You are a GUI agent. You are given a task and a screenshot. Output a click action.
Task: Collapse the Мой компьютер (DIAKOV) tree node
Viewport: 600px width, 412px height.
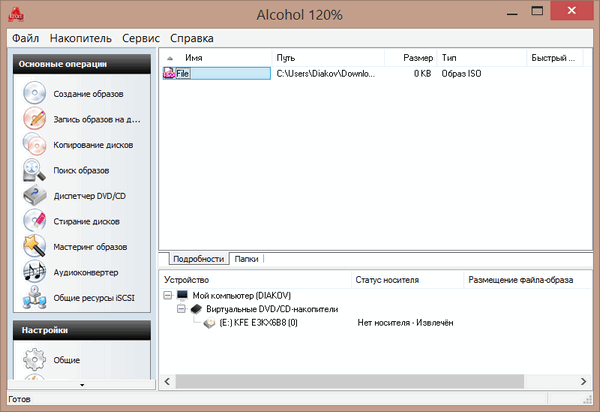tap(168, 295)
